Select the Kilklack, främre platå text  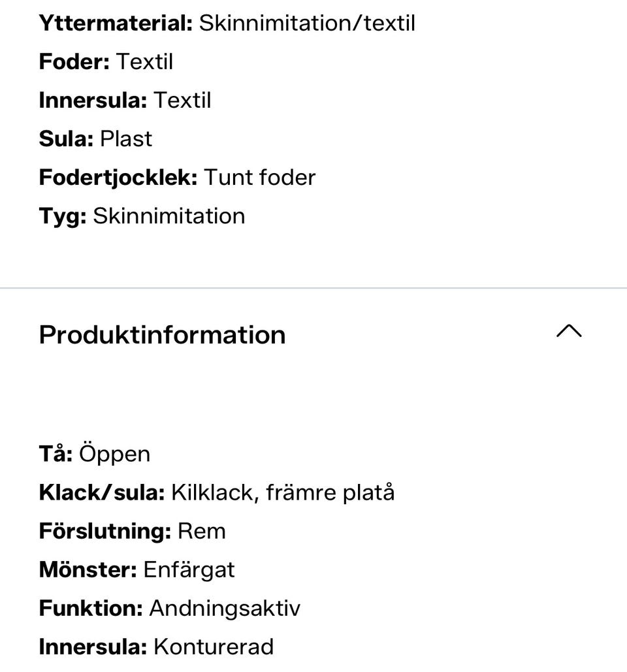(x=283, y=492)
